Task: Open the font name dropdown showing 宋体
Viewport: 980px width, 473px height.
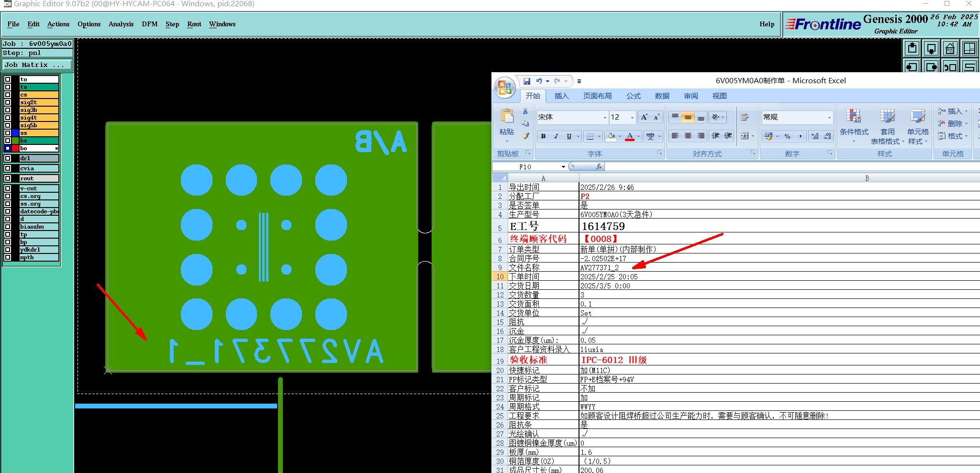Action: [605, 118]
